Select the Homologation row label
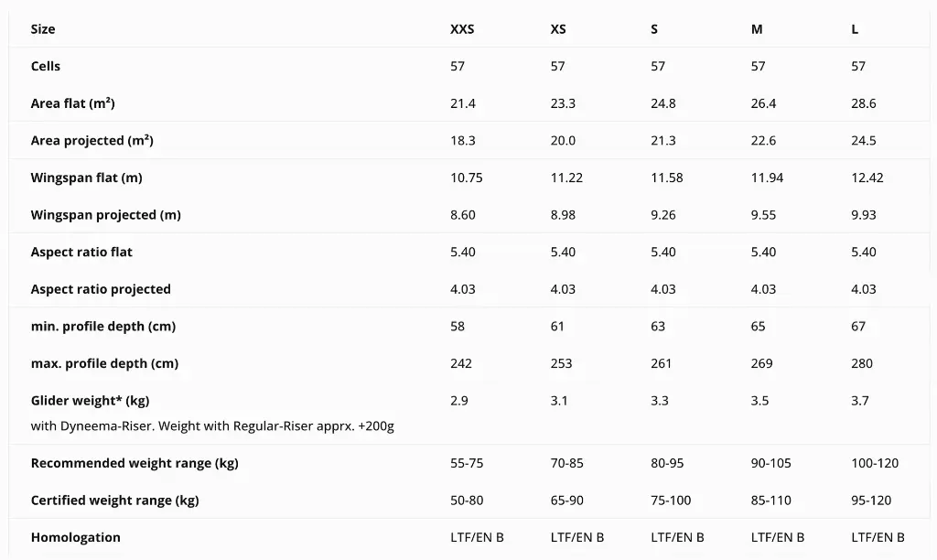937x560 pixels. [x=76, y=537]
